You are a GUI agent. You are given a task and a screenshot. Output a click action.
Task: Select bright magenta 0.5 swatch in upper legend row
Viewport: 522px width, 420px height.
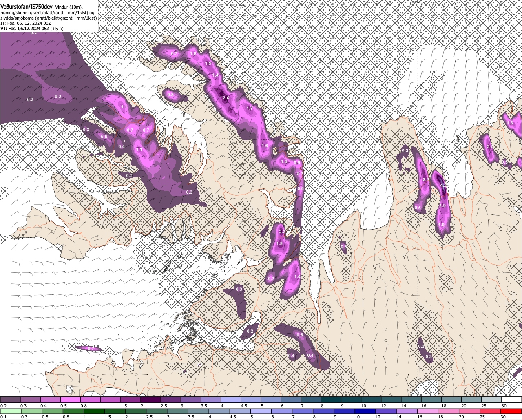tap(70, 400)
